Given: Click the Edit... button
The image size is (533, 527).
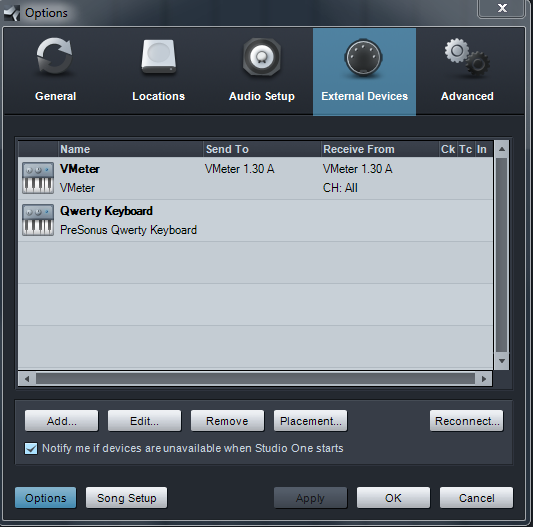Looking at the screenshot, I should pos(144,421).
